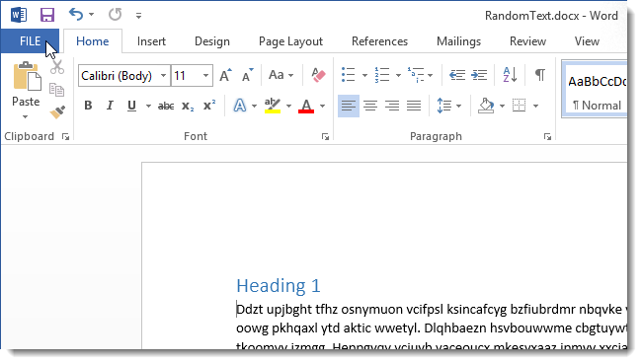Click the Grow Font icon
The height and width of the screenshot is (364, 642).
(225, 75)
